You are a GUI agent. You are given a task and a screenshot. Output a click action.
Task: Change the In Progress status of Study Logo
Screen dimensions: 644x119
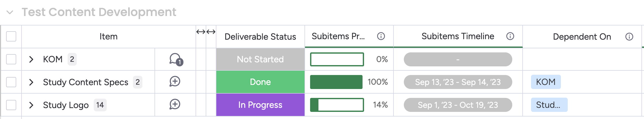tap(260, 105)
